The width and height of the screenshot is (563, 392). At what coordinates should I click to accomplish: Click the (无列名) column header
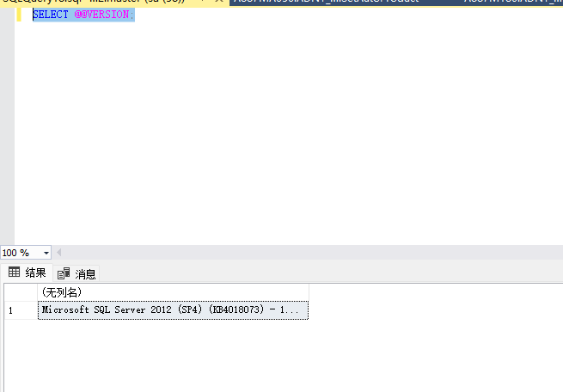(173, 292)
